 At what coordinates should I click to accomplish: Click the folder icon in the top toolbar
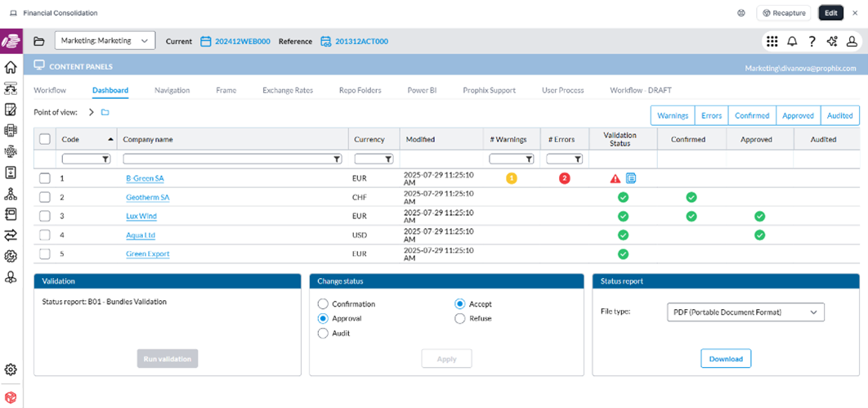[38, 42]
